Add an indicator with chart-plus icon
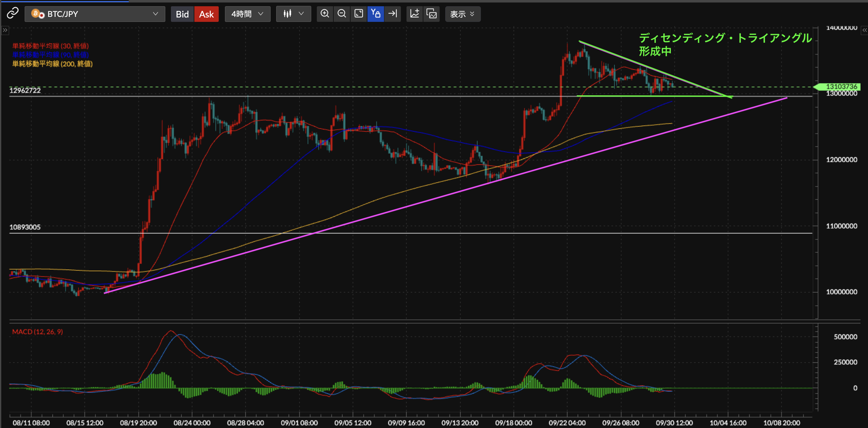868x428 pixels. coord(414,14)
